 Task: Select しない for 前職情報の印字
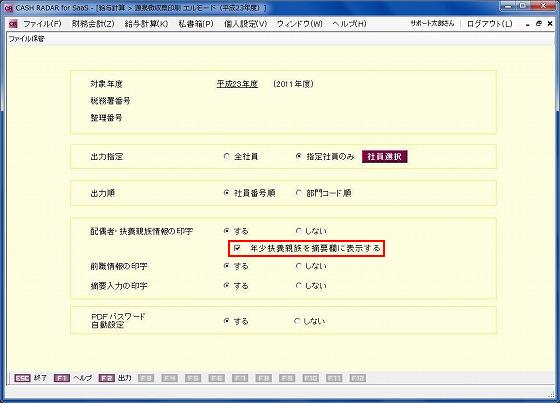299,266
